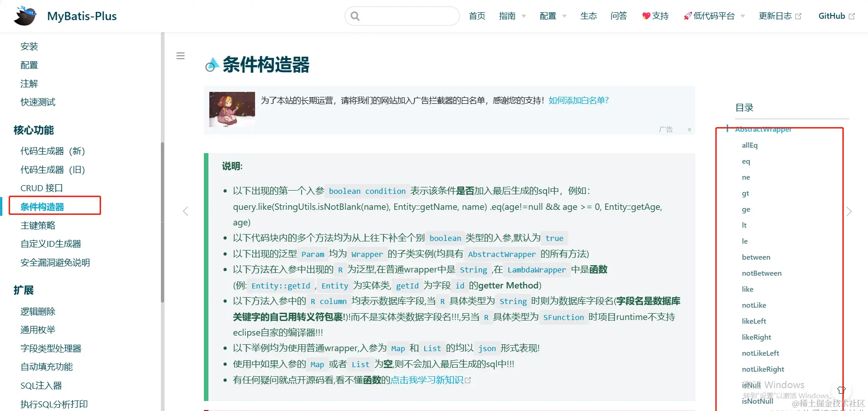Viewport: 868px width, 411px height.
Task: Open the 首页 nav item
Action: 477,16
